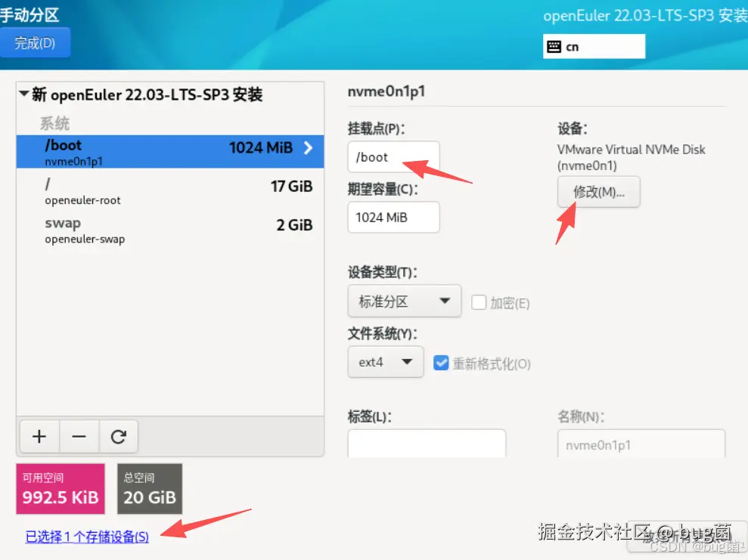Image resolution: width=748 pixels, height=560 pixels.
Task: Select the / openeuler-root partition row
Action: pos(170,190)
